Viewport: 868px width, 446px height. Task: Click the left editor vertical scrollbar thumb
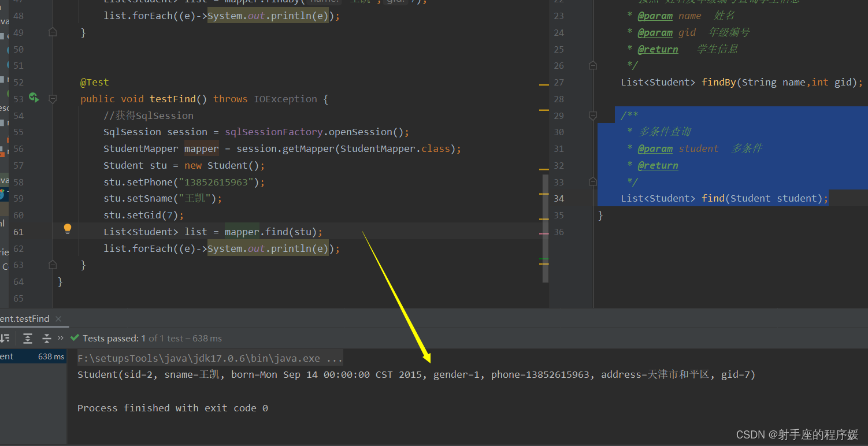[x=546, y=228]
